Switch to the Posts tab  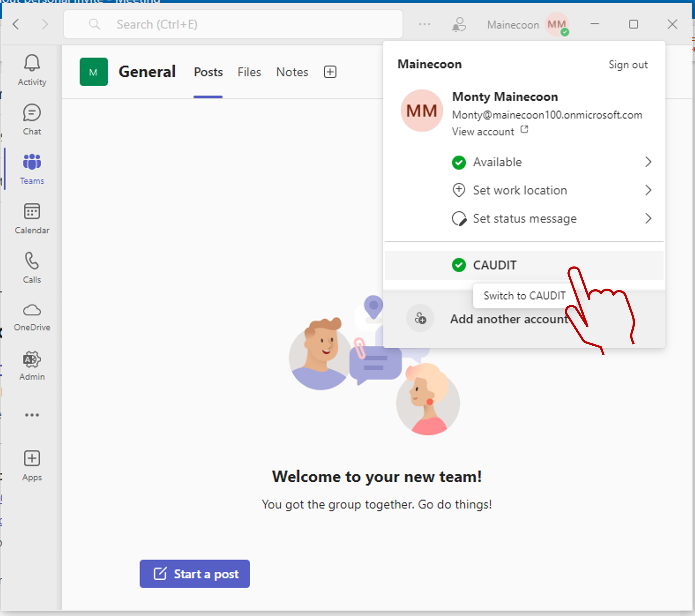(x=208, y=72)
